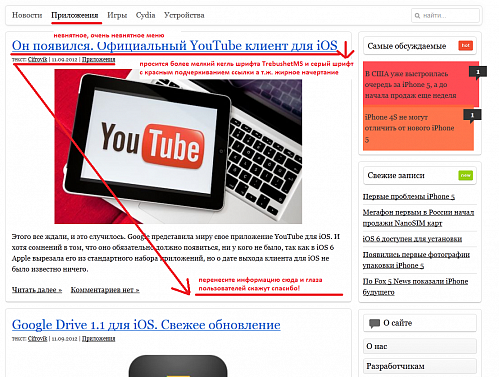Viewport: 499px width, 377px height.
Task: Open author link under YouTube headline
Action: pyautogui.click(x=37, y=59)
